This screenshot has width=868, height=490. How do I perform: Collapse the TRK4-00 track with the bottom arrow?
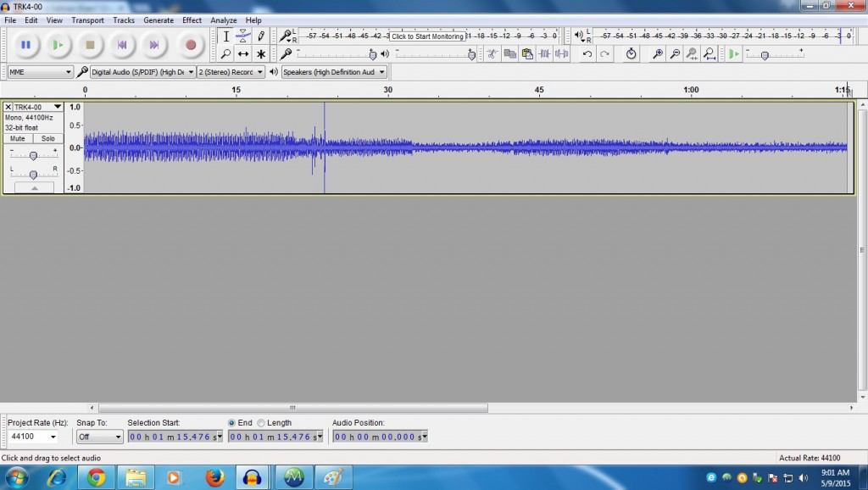[x=34, y=188]
